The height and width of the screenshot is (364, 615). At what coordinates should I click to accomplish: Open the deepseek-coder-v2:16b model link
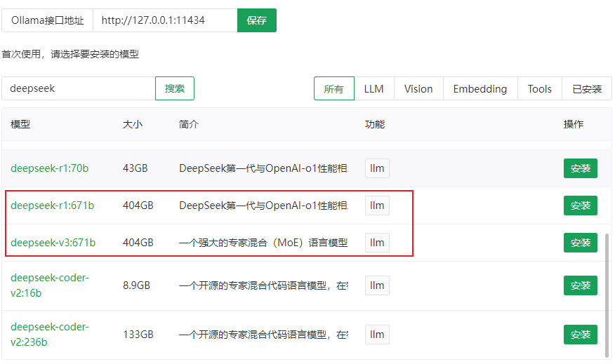pyautogui.click(x=50, y=285)
